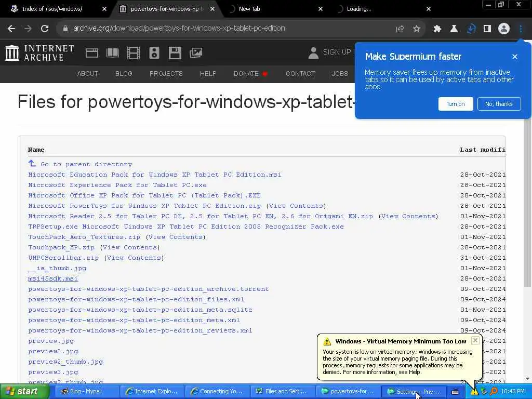
Task: Download 'Microsoft Education Pack for Windows XP Tablet PC Edition.msi'
Action: (x=155, y=175)
